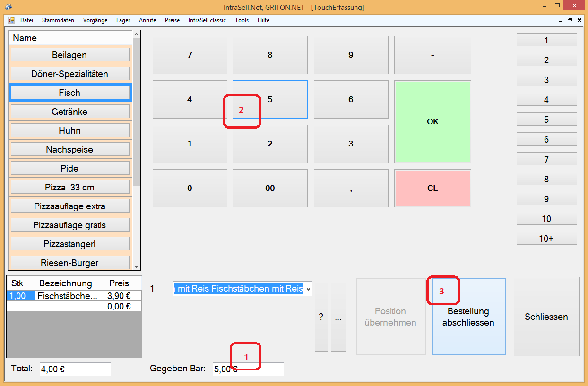Select the Getränke category
588x386 pixels.
pos(70,112)
